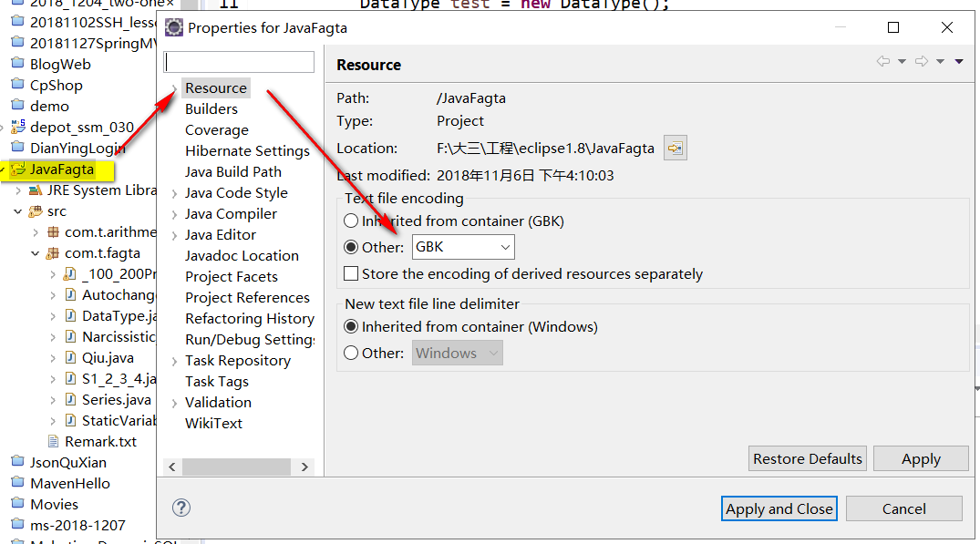
Task: Click the help question mark icon
Action: (x=181, y=508)
